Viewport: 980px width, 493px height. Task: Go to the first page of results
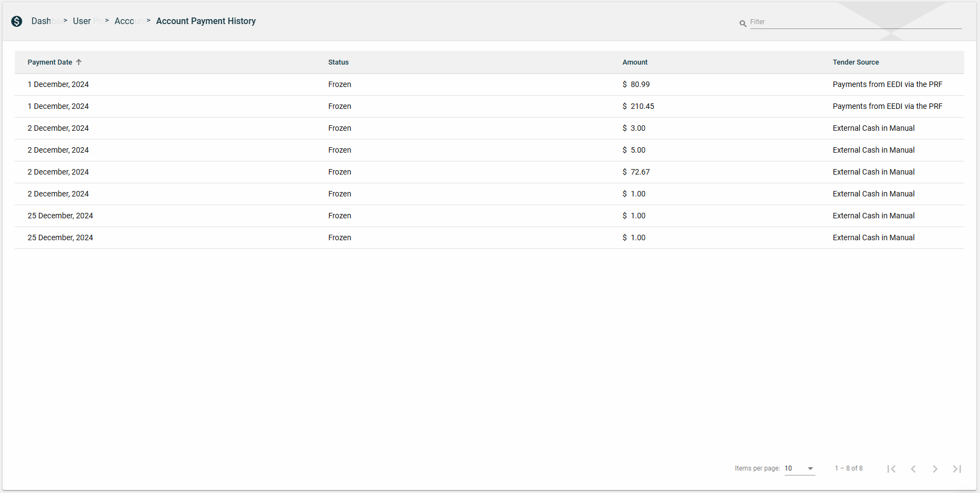(891, 469)
